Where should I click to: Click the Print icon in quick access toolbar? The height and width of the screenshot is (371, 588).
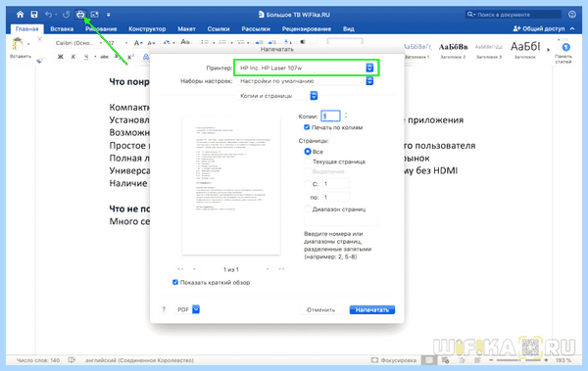coord(80,15)
